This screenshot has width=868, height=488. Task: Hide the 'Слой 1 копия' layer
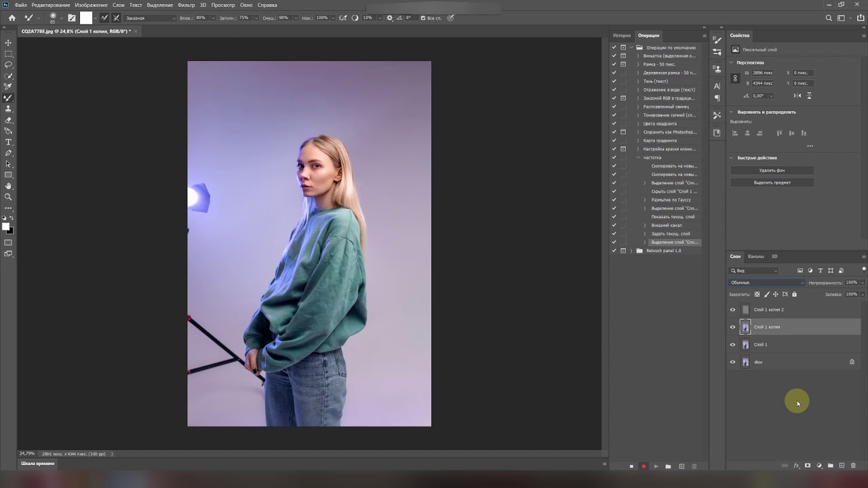[x=732, y=327]
